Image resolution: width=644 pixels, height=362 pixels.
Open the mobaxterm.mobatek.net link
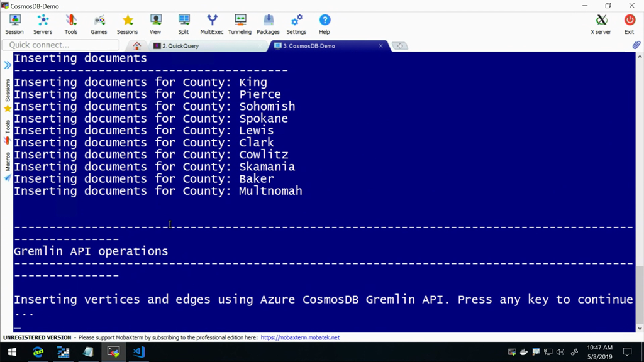point(300,337)
